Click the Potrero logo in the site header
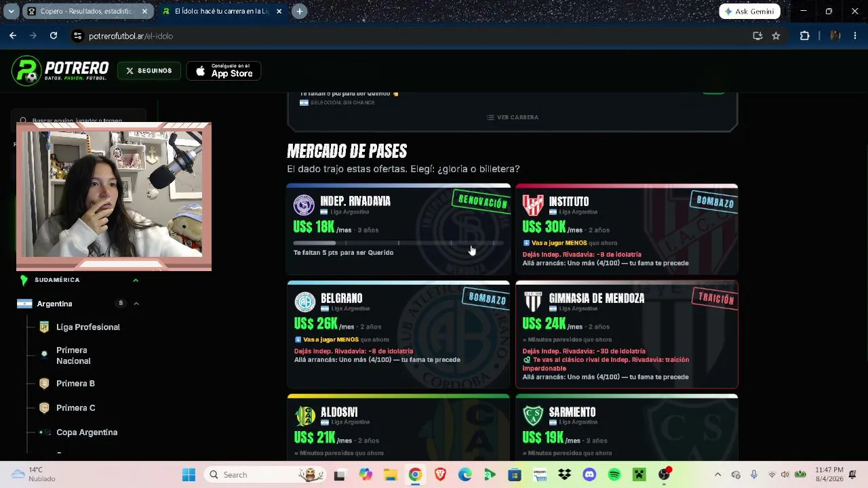The width and height of the screenshot is (868, 488). [60, 71]
